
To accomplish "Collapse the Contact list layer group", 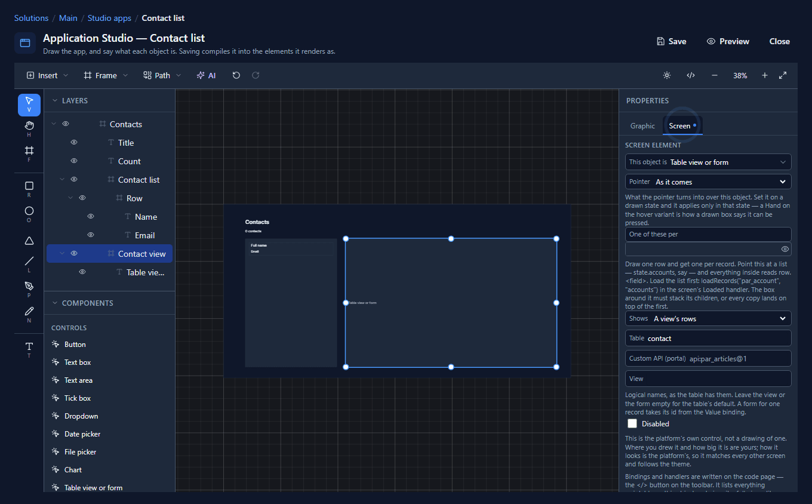I will click(62, 180).
